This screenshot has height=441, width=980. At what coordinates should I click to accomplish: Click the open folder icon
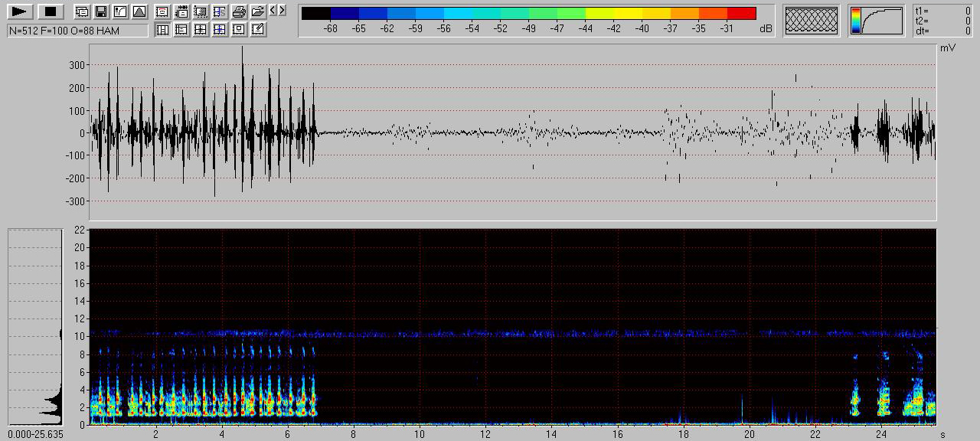[x=258, y=11]
